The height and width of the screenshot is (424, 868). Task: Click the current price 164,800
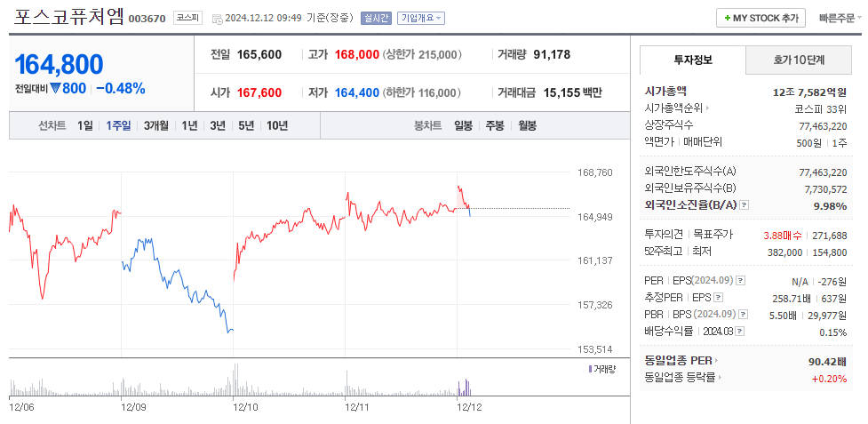click(59, 65)
